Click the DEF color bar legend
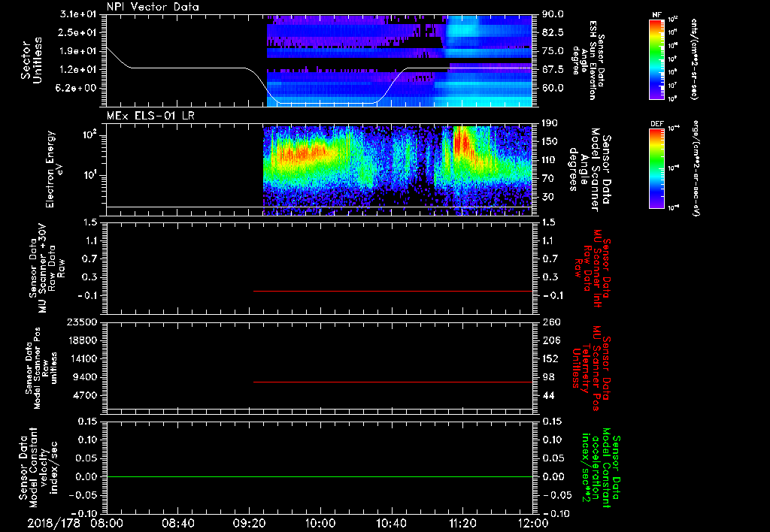 [x=656, y=168]
